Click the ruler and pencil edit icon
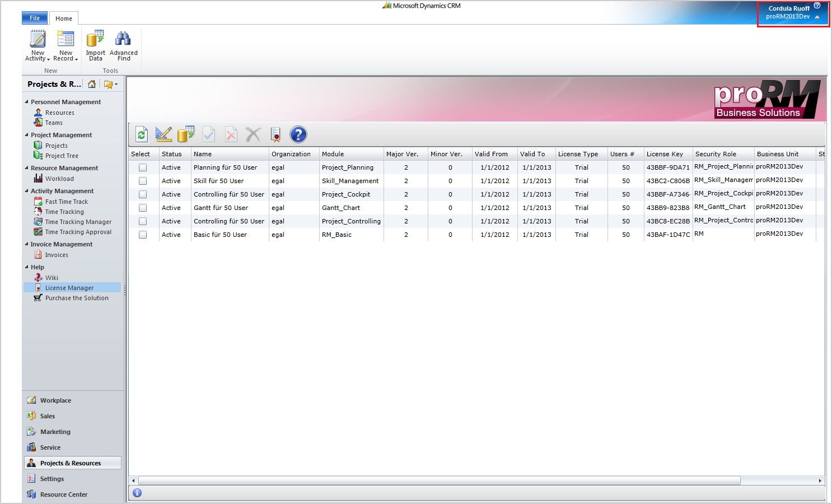832x504 pixels. tap(163, 134)
